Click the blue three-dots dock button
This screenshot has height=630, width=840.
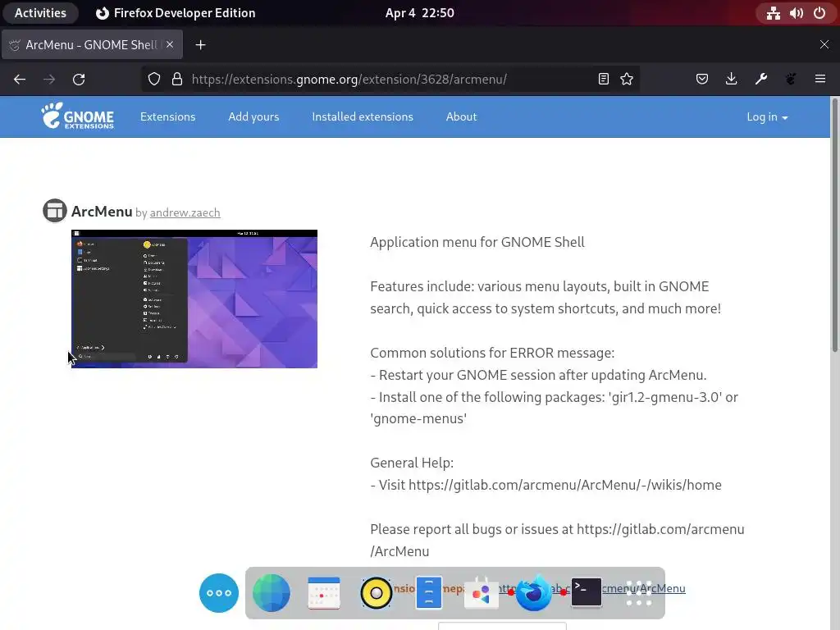[x=218, y=593]
